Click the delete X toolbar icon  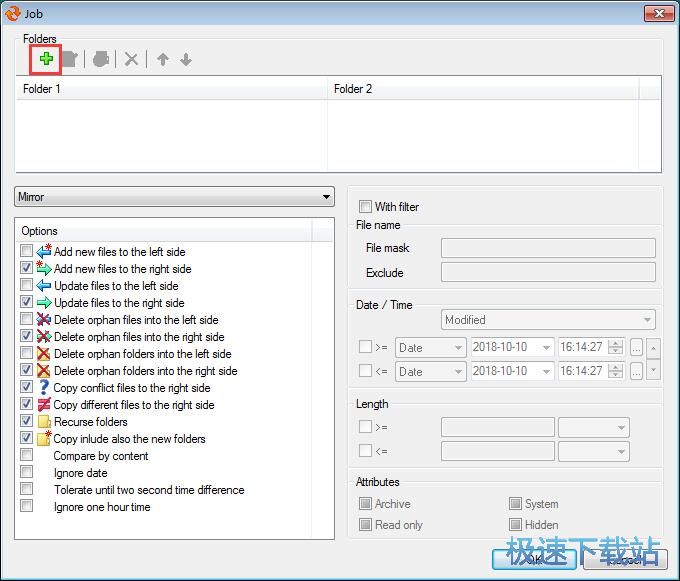pos(131,59)
